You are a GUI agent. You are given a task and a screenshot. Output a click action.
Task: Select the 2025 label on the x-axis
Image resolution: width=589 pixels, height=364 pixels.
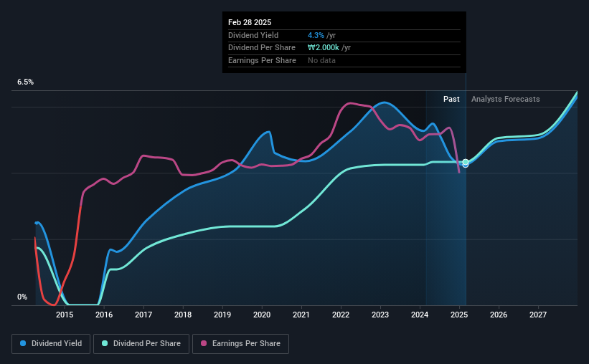click(x=459, y=315)
